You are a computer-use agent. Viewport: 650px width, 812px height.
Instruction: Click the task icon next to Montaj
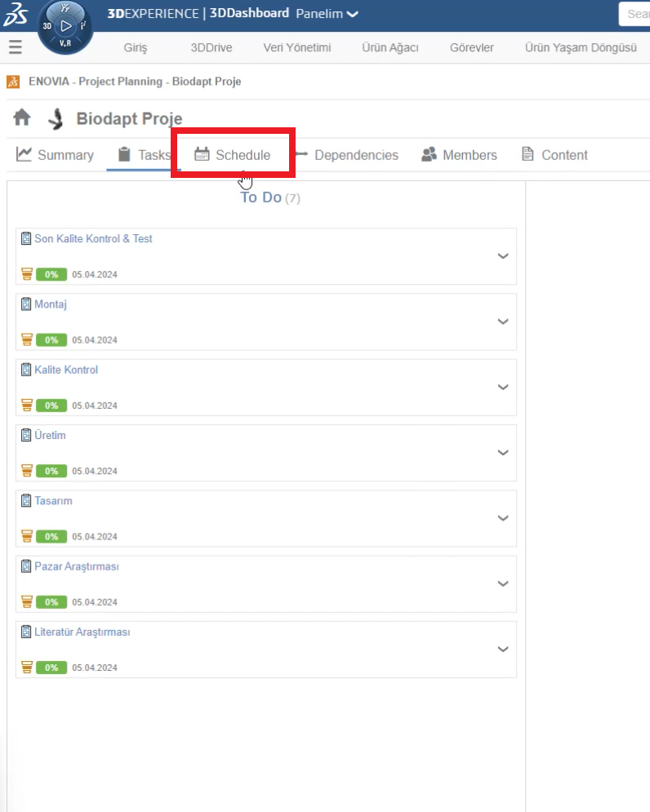click(26, 304)
